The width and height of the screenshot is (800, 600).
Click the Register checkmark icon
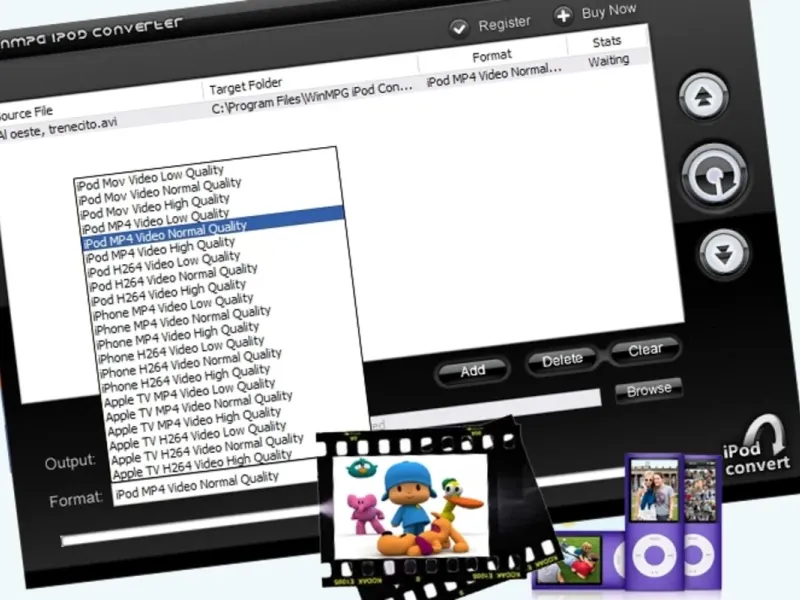tap(459, 28)
